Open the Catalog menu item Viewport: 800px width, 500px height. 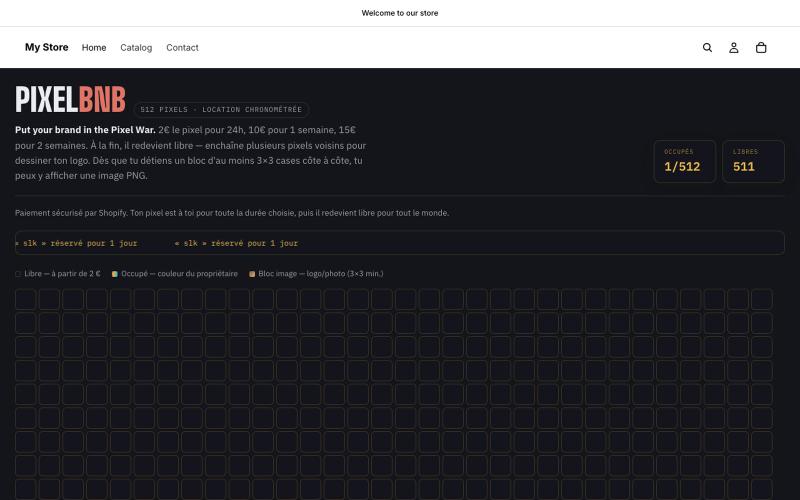[136, 47]
